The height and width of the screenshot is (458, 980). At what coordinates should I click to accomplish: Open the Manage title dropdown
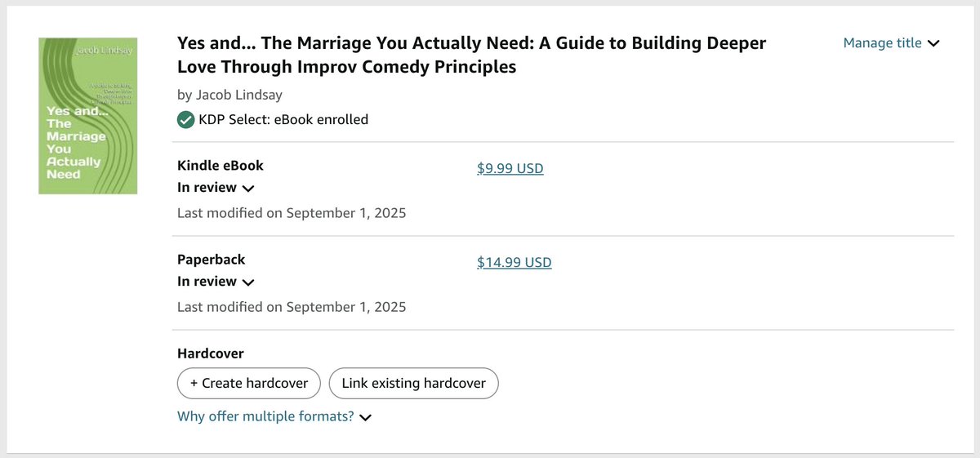coord(882,43)
